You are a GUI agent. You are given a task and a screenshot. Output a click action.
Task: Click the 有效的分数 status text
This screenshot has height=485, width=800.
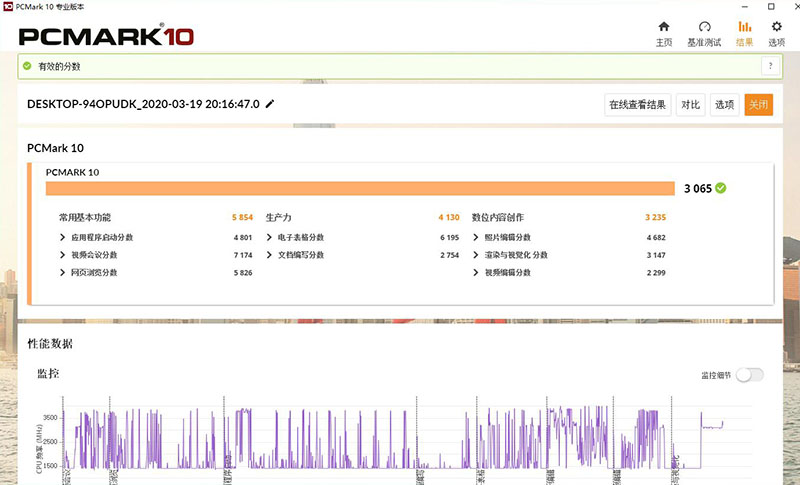[x=59, y=66]
